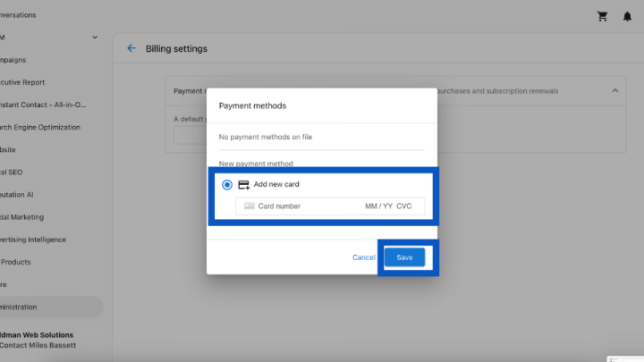
Task: Click the card brand icon in Card number field
Action: pos(250,206)
